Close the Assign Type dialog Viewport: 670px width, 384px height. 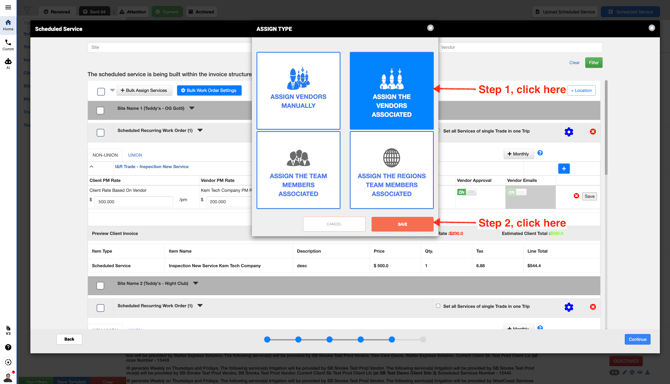430,28
